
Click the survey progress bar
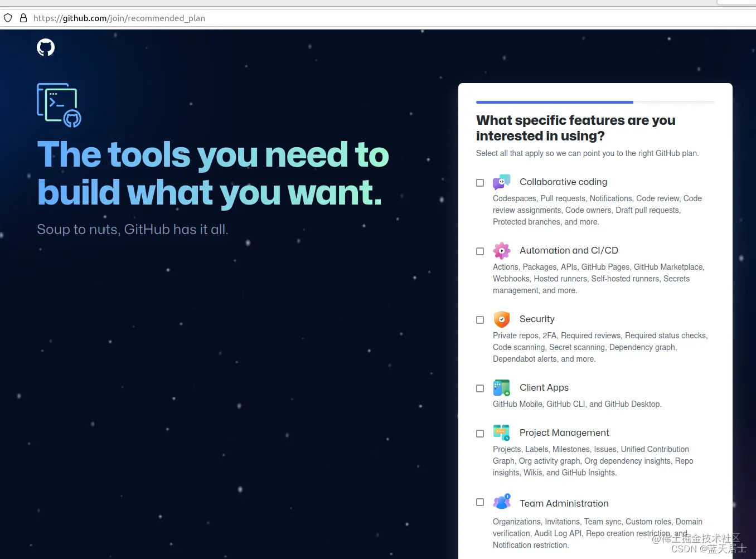coord(595,103)
